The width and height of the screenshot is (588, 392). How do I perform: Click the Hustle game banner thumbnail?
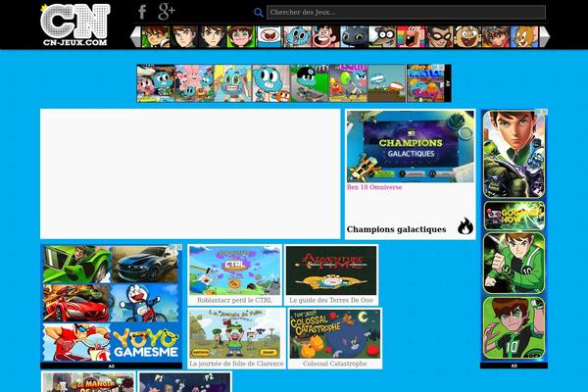425,83
